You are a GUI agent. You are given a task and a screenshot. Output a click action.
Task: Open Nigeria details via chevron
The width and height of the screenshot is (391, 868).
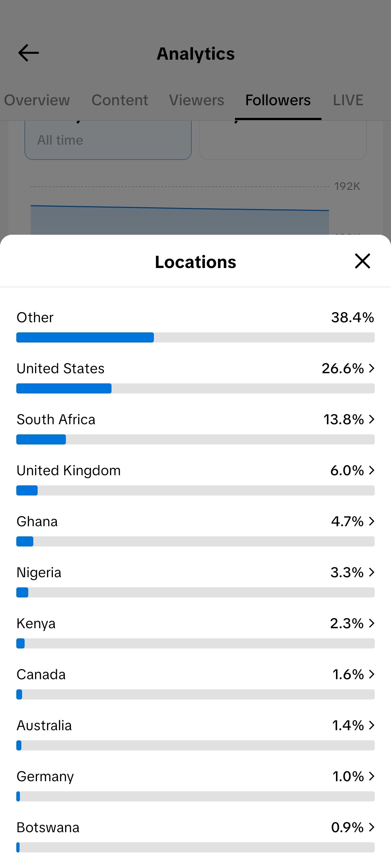(x=371, y=572)
